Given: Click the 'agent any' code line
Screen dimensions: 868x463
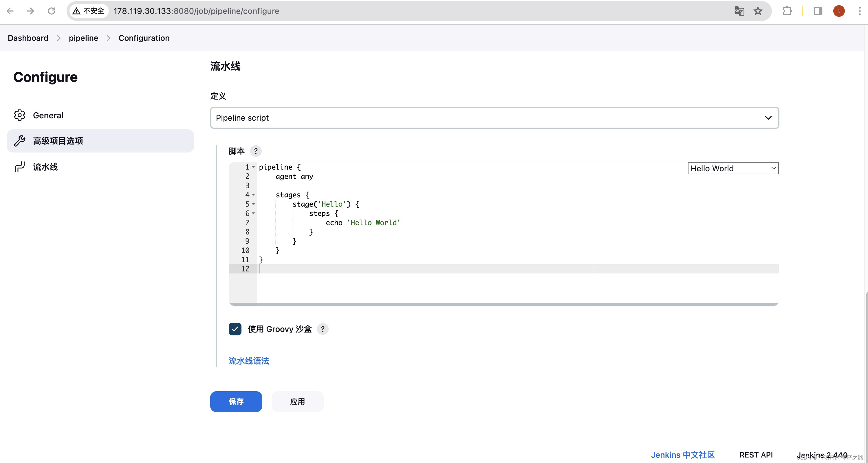Looking at the screenshot, I should pyautogui.click(x=294, y=177).
